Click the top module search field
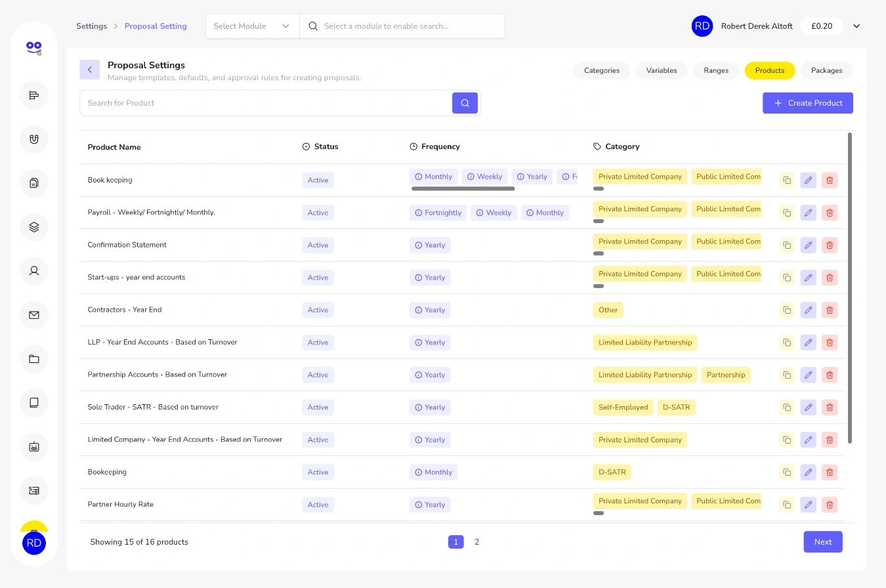 [x=402, y=26]
